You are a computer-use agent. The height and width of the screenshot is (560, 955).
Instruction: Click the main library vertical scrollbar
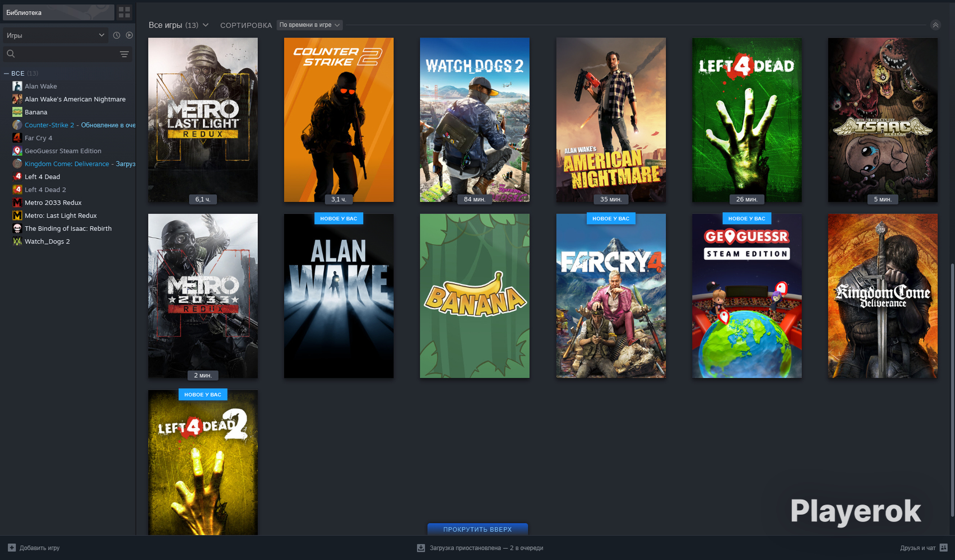[x=952, y=389]
